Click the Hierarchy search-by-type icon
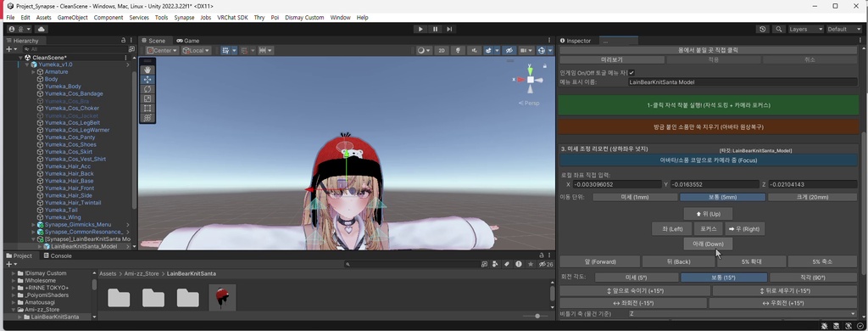This screenshot has width=868, height=331. [x=131, y=49]
